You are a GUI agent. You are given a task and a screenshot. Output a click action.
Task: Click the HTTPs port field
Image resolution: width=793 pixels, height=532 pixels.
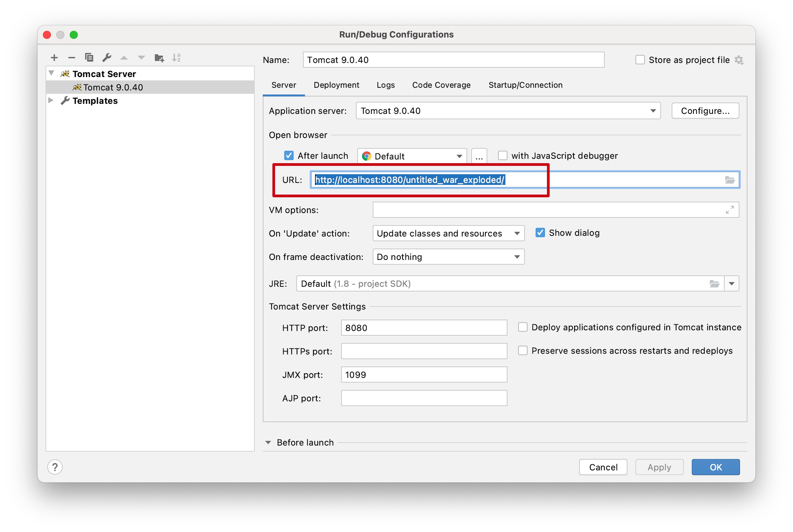(x=424, y=351)
